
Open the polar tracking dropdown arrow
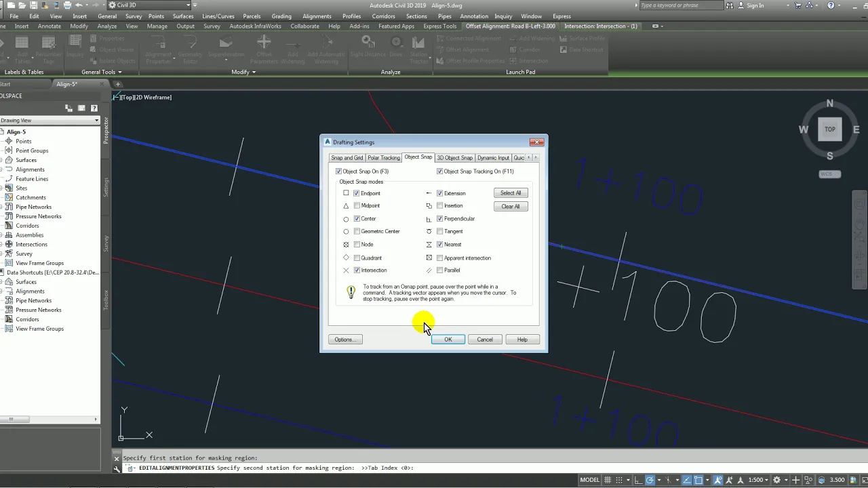659,480
